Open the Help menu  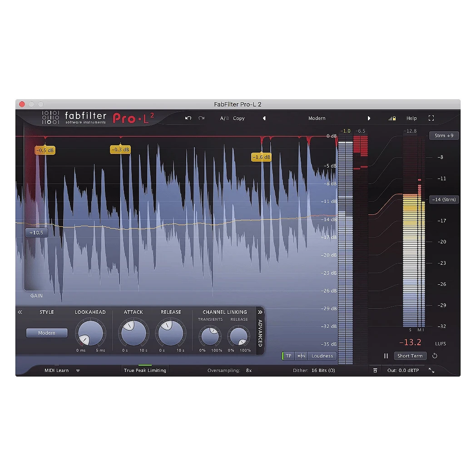(x=412, y=118)
